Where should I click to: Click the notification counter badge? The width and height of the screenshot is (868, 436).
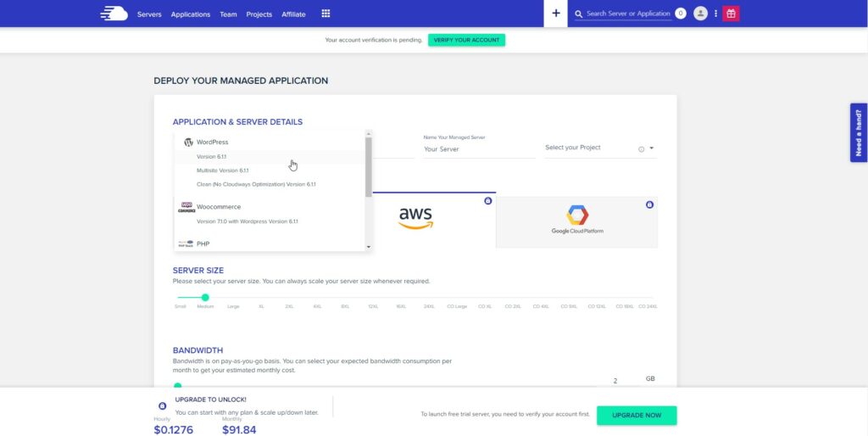[681, 14]
